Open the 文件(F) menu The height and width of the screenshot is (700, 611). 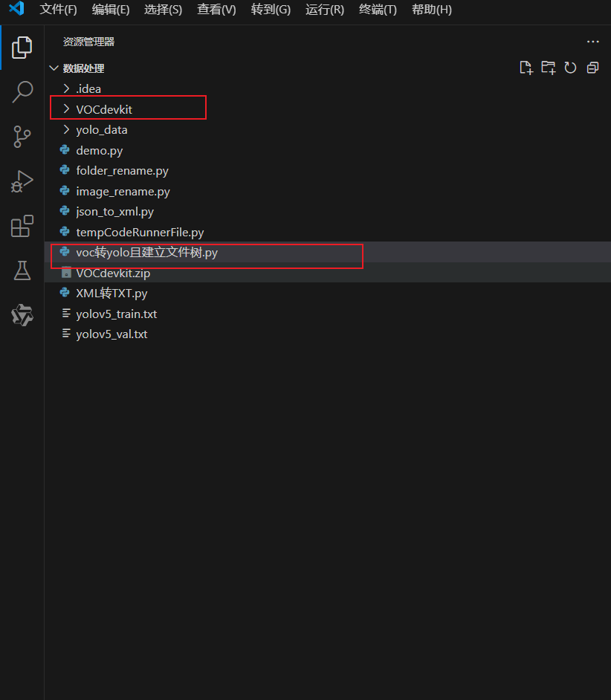click(58, 10)
